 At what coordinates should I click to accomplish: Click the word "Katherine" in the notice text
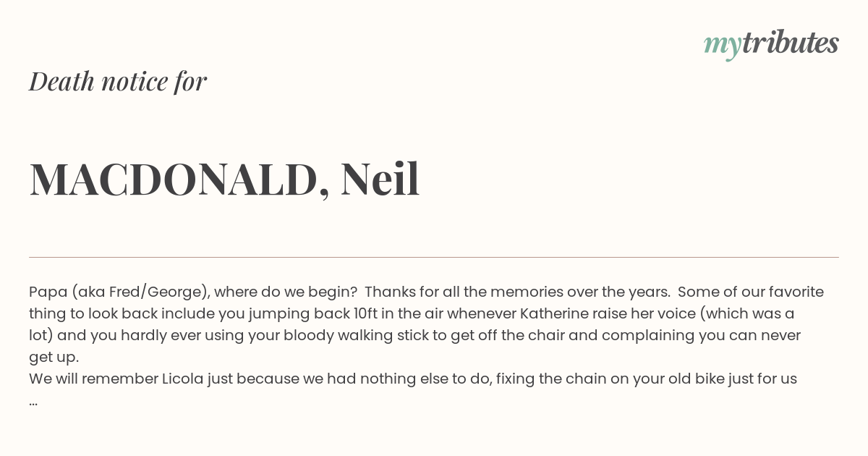pos(553,313)
